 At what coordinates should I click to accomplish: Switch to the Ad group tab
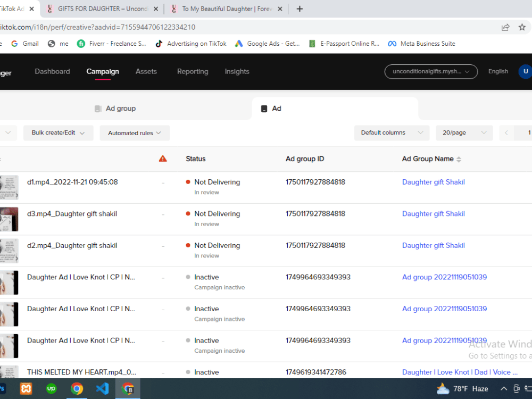point(115,108)
